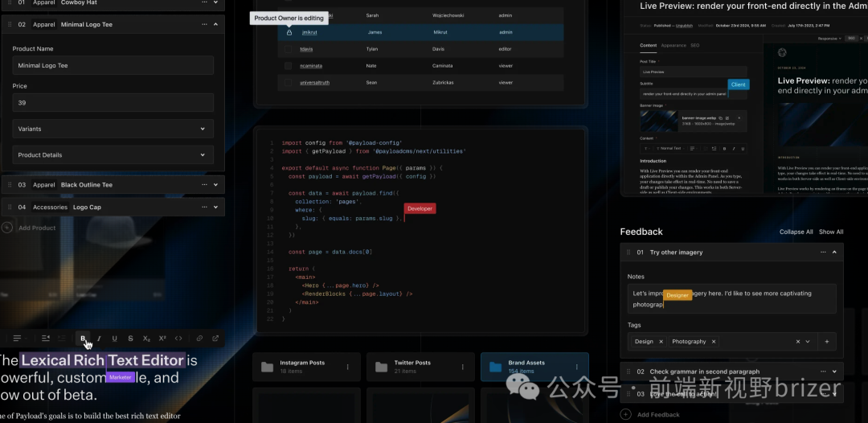Image resolution: width=868 pixels, height=423 pixels.
Task: Remove the banner-image.webp upload
Action: pyautogui.click(x=739, y=118)
